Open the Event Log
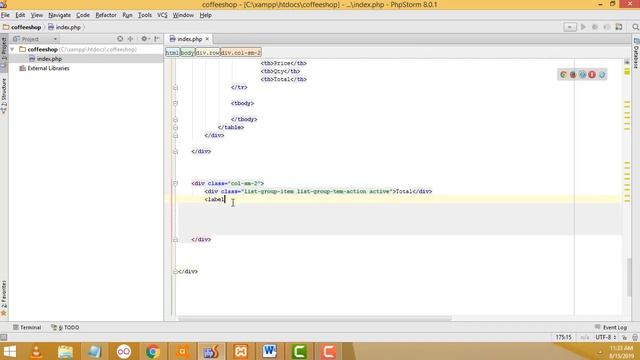The image size is (640, 360). coord(611,327)
